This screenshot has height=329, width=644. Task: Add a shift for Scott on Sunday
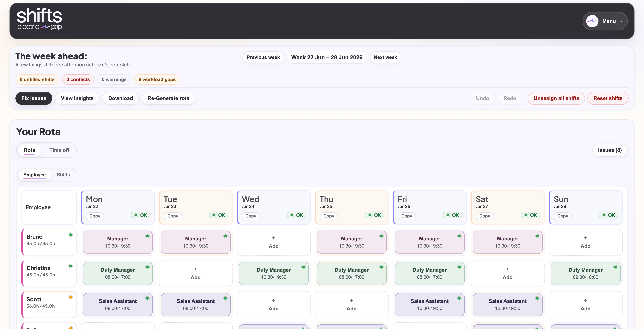(x=586, y=304)
